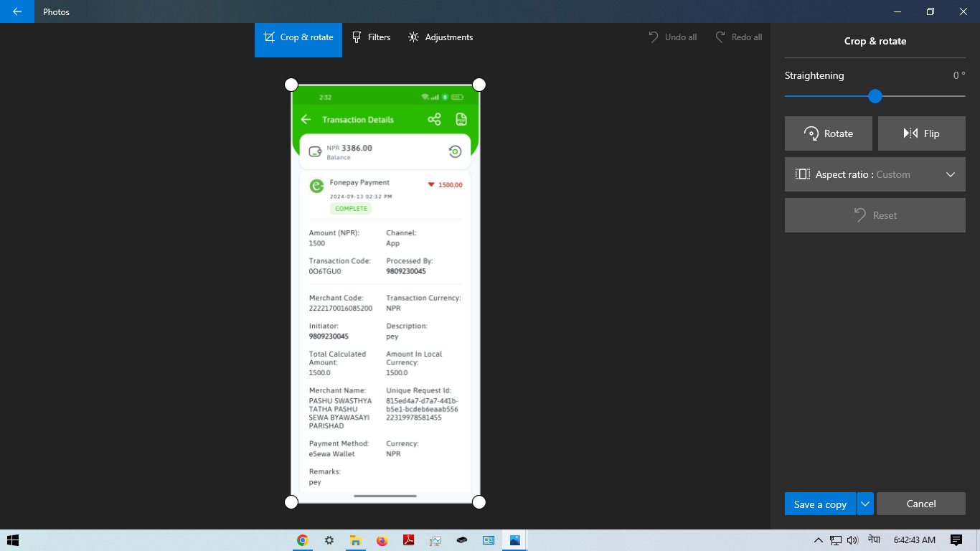Switch to the Filters tab

371,37
